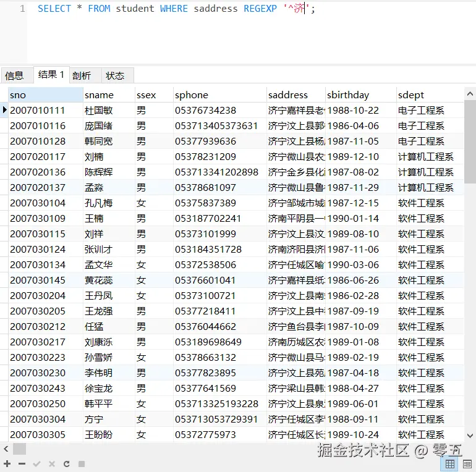Click the scroll down arrow of results
The height and width of the screenshot is (472, 476).
coord(470,436)
